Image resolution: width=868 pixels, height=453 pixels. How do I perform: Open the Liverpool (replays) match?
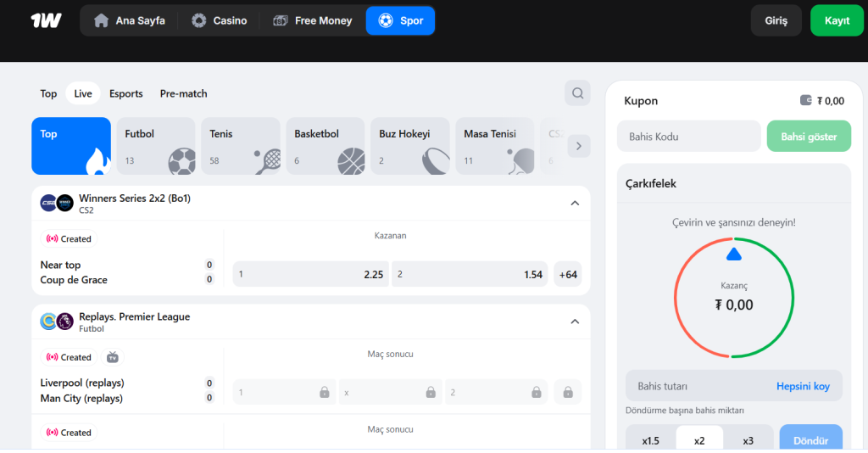[x=82, y=383]
